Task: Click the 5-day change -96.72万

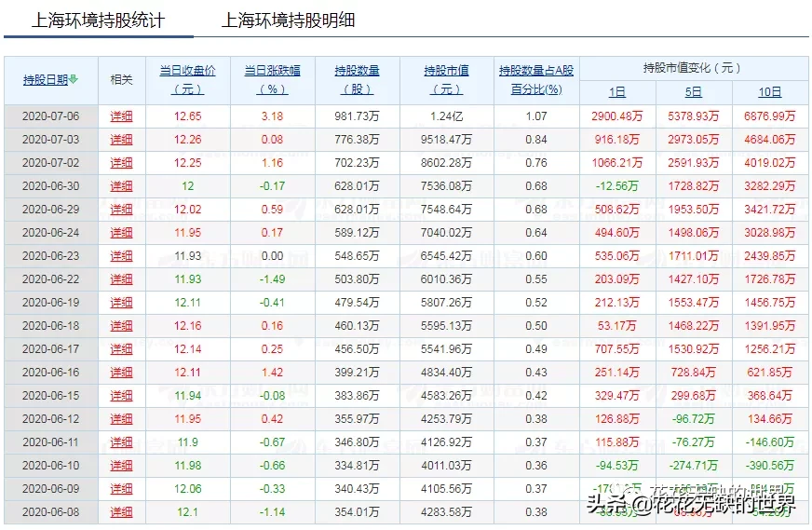Action: 694,419
